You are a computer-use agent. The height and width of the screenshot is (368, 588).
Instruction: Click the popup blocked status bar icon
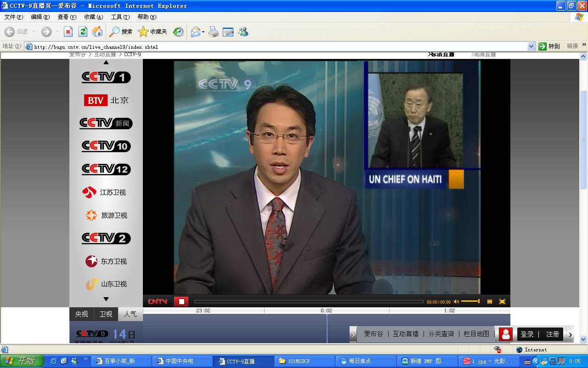(498, 350)
